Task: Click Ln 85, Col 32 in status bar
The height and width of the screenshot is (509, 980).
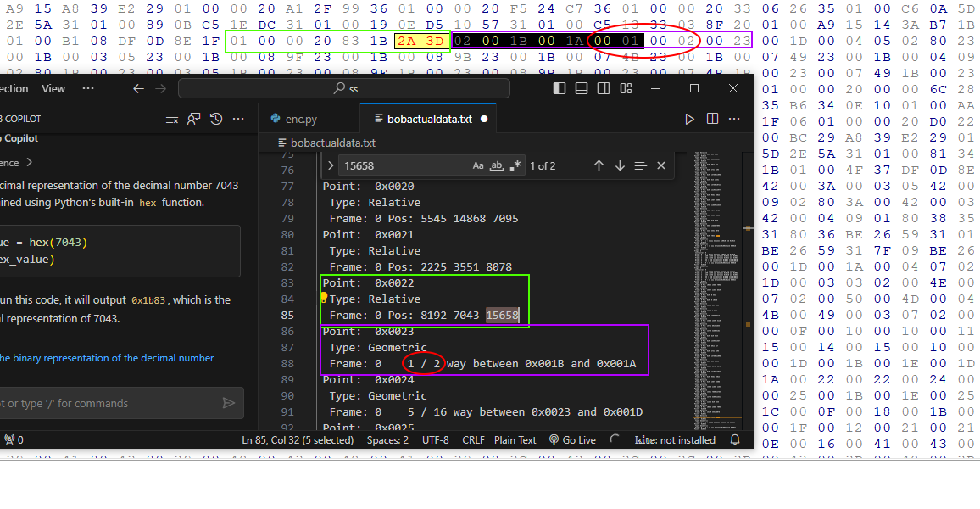Action: coord(297,440)
